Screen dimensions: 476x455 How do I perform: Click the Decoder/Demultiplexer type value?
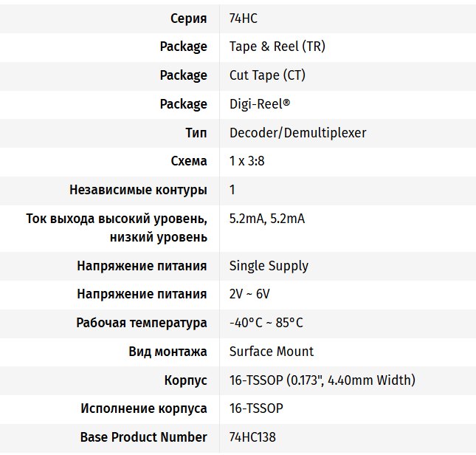(297, 133)
